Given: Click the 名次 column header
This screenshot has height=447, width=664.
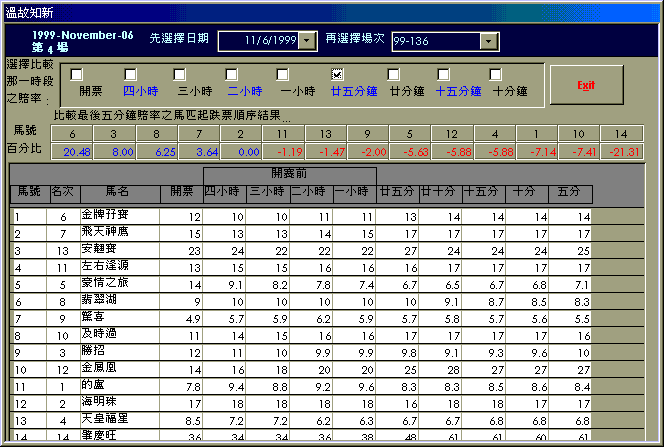Looking at the screenshot, I should [62, 191].
